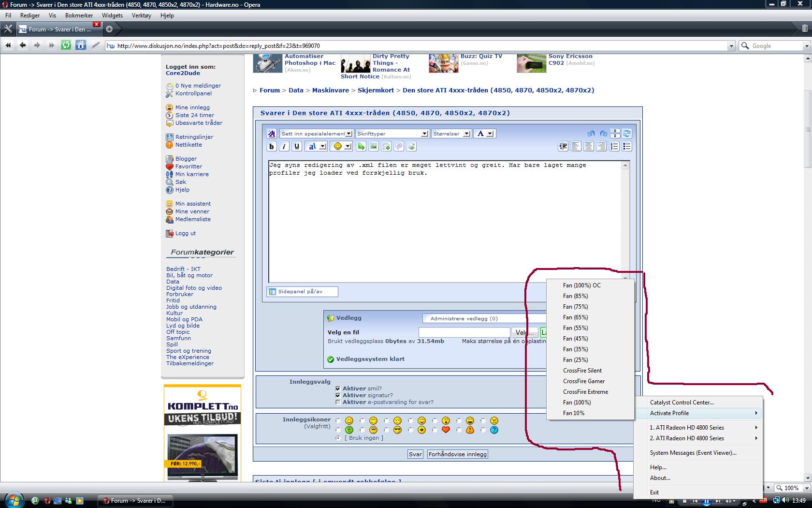
Task: Click the rewind navigation button in Opera
Action: 8,45
